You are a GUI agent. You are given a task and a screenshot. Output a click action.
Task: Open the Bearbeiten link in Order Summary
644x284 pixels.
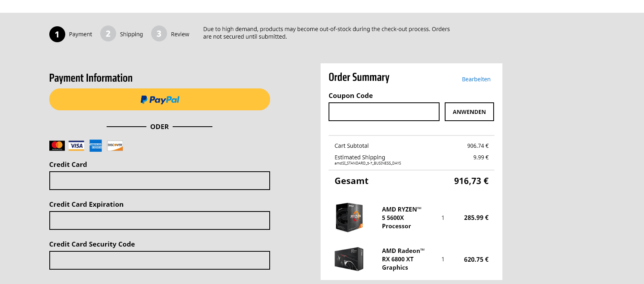pyautogui.click(x=476, y=79)
